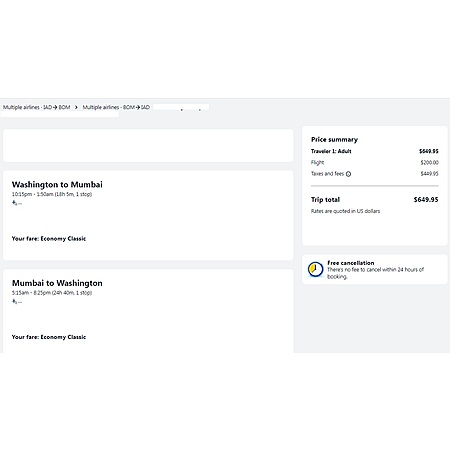Viewport: 450px width, 450px height.
Task: Click the breadcrumb chevron between the flight legs
Action: pos(76,107)
